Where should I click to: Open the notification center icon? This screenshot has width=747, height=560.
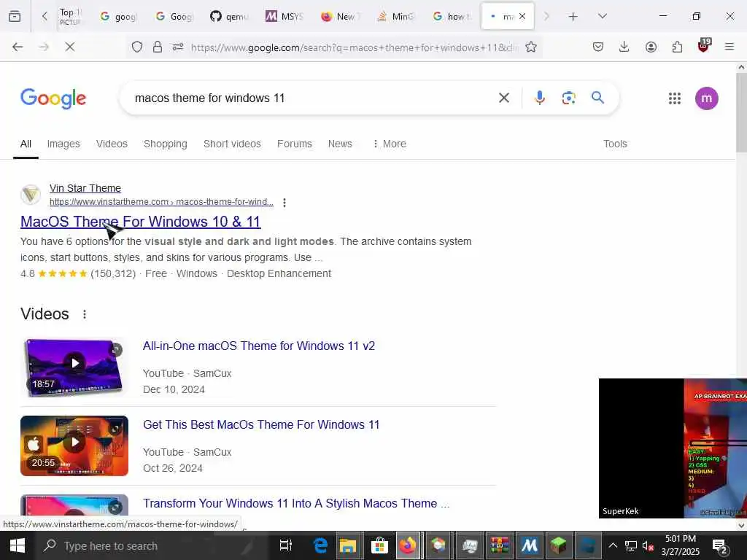[719, 545]
